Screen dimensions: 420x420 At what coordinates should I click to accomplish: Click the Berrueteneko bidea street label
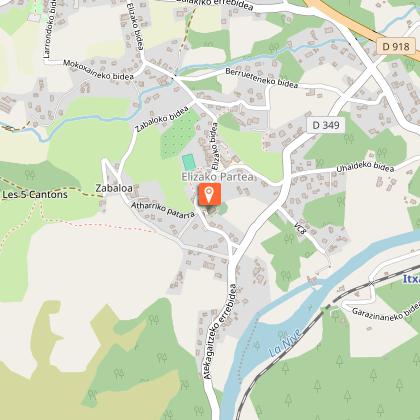[262, 78]
